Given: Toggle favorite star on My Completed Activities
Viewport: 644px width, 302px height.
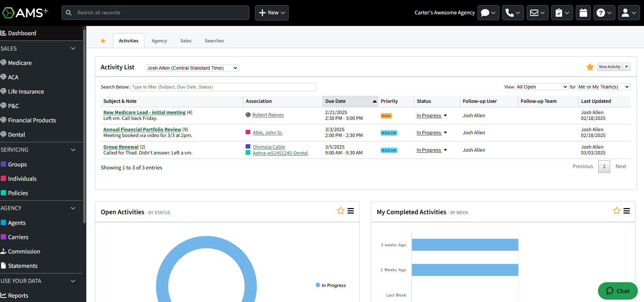Looking at the screenshot, I should 616,211.
